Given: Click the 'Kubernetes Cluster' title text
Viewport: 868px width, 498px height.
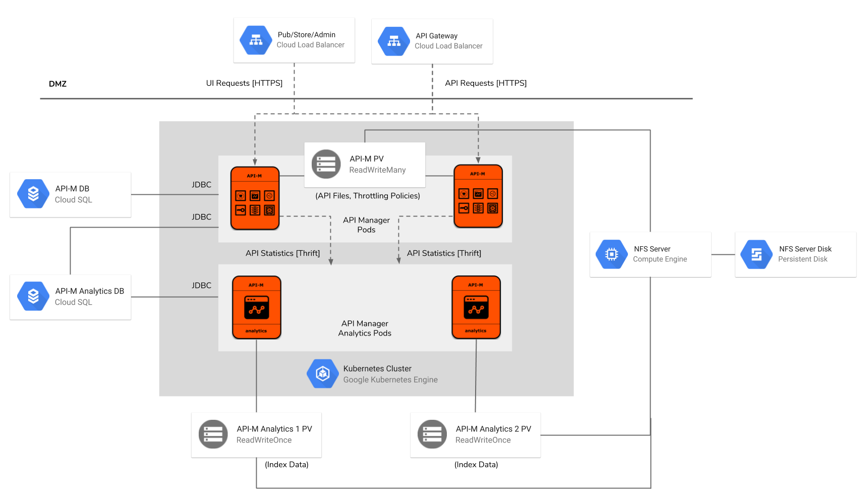Looking at the screenshot, I should pyautogui.click(x=377, y=369).
